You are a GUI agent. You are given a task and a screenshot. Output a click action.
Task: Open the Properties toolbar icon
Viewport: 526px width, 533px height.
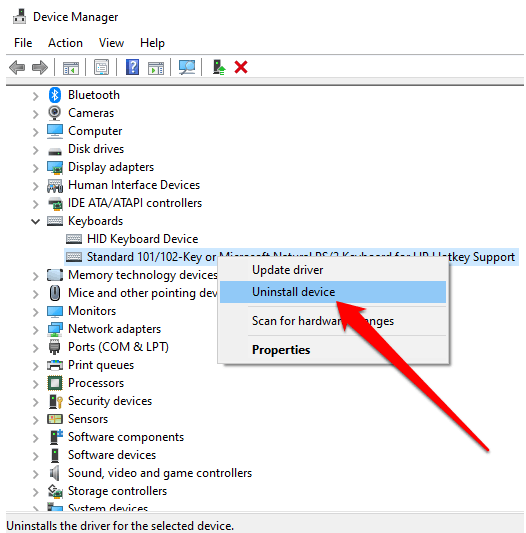click(x=101, y=67)
